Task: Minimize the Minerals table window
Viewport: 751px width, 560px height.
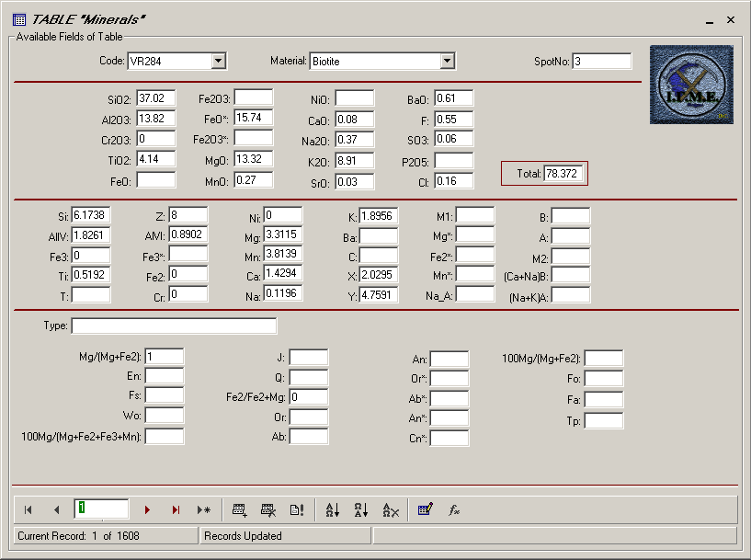Action: click(x=710, y=20)
